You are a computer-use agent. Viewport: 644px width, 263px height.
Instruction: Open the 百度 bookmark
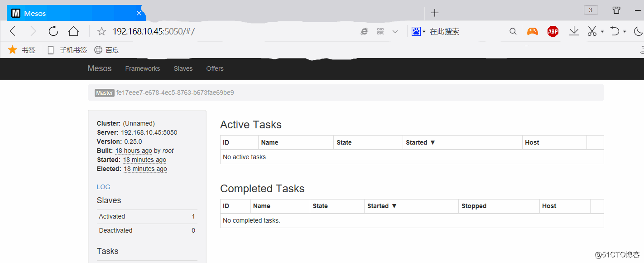(106, 50)
